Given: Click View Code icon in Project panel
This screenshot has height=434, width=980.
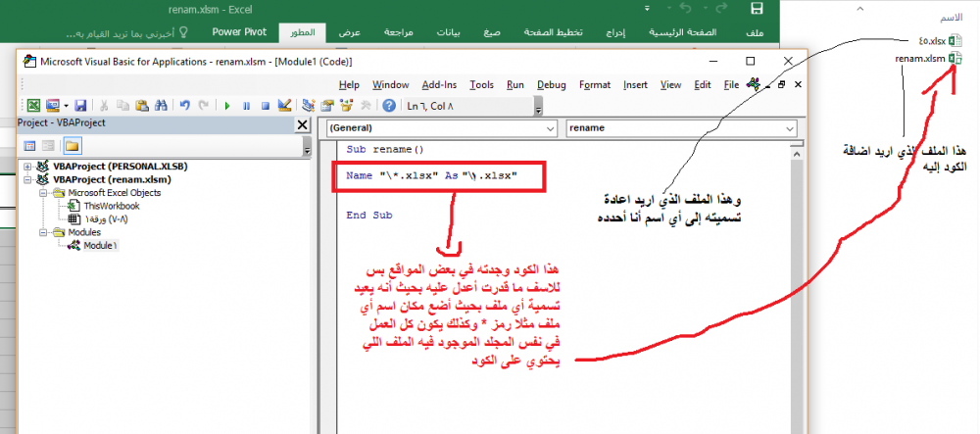Looking at the screenshot, I should pyautogui.click(x=29, y=146).
